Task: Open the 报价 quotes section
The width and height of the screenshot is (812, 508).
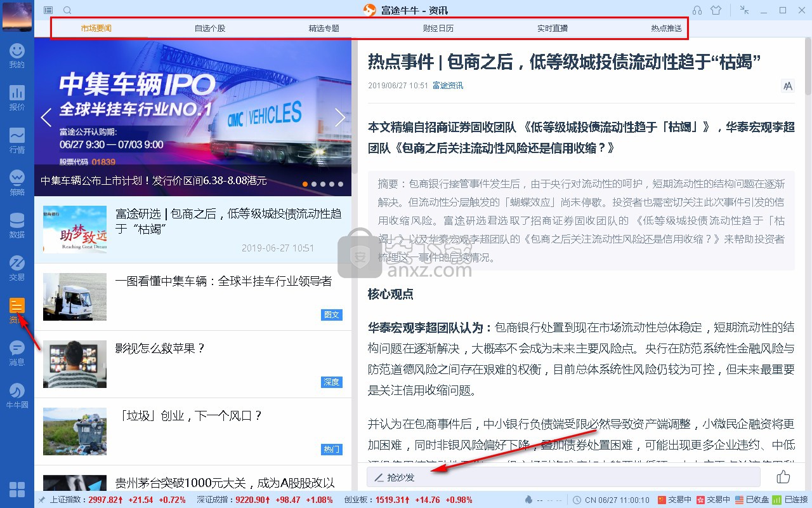Action: point(17,98)
